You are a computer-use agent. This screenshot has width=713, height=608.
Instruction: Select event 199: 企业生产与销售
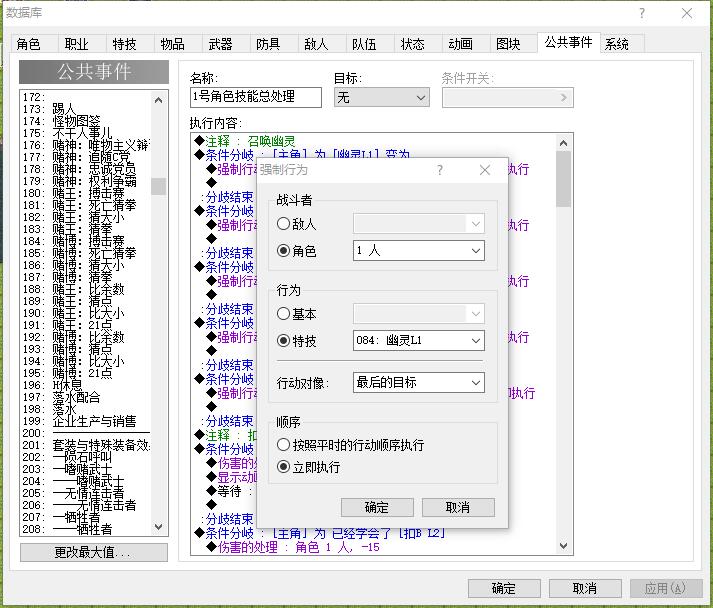(x=86, y=422)
